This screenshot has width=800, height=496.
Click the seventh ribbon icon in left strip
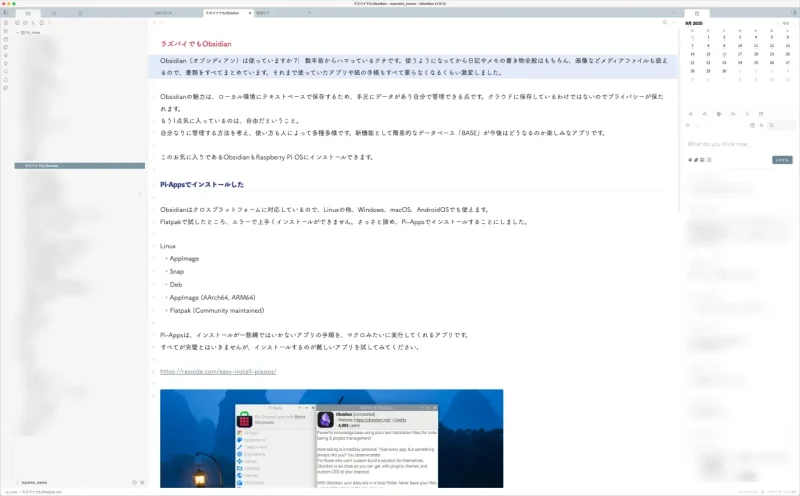click(6, 71)
